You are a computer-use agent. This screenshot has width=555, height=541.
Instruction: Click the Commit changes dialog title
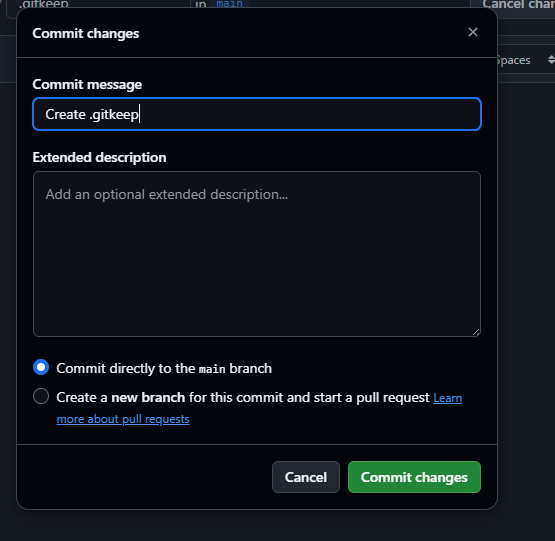[x=86, y=33]
